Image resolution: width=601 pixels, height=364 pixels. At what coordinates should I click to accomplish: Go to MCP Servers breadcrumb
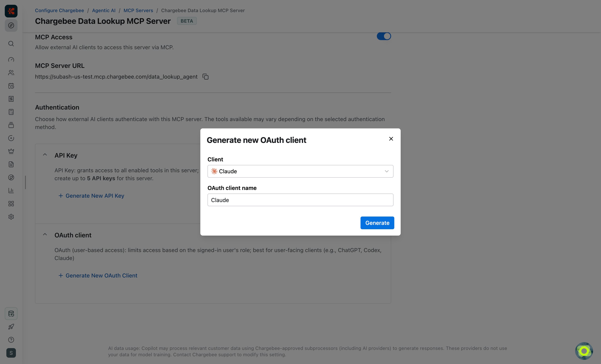pos(138,11)
